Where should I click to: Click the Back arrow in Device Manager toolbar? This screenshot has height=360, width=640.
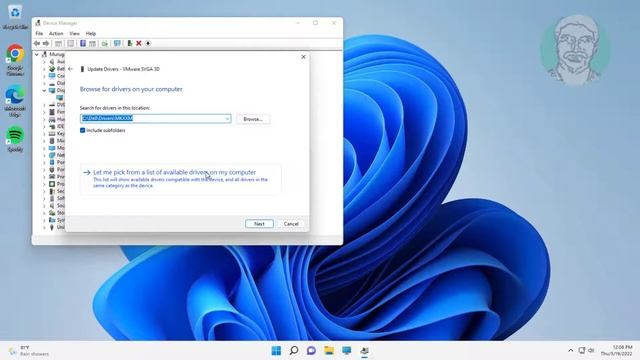tap(37, 43)
